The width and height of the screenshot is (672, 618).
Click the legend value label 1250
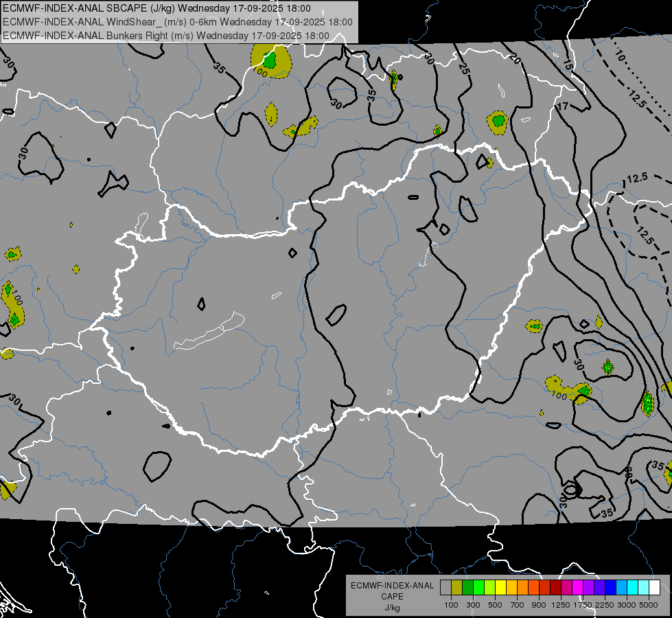point(561,605)
